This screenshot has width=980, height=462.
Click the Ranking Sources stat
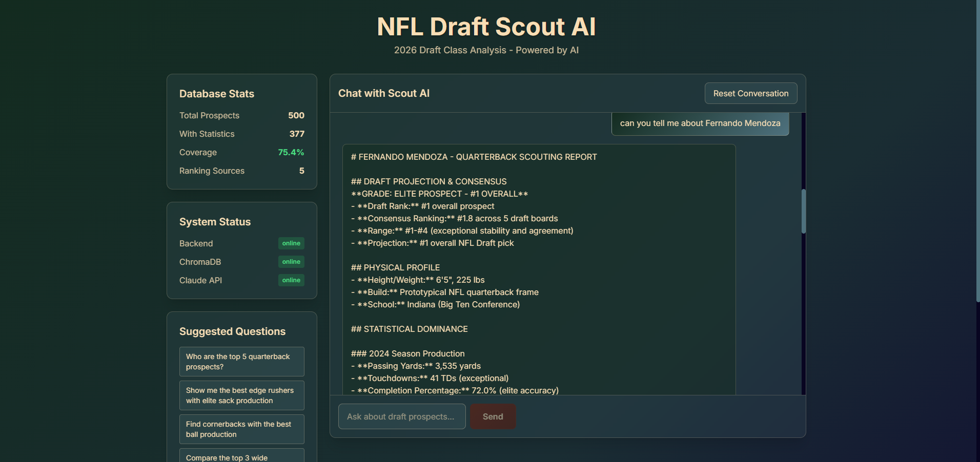pos(241,171)
